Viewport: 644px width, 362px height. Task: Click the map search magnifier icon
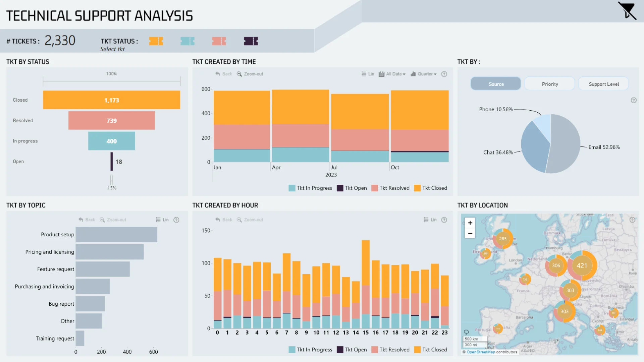pyautogui.click(x=466, y=332)
